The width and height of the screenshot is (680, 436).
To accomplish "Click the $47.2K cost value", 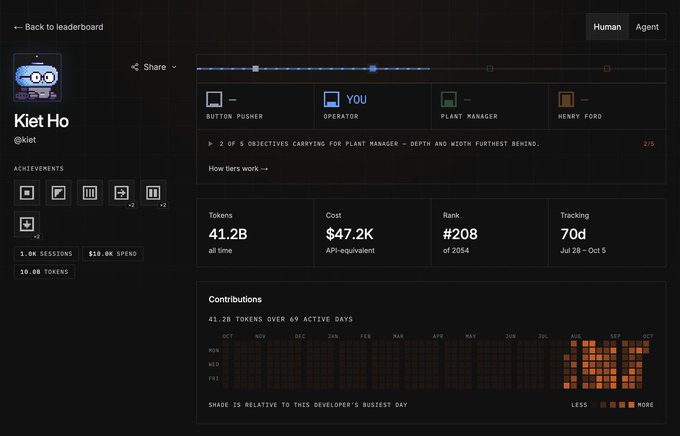I will [x=350, y=234].
